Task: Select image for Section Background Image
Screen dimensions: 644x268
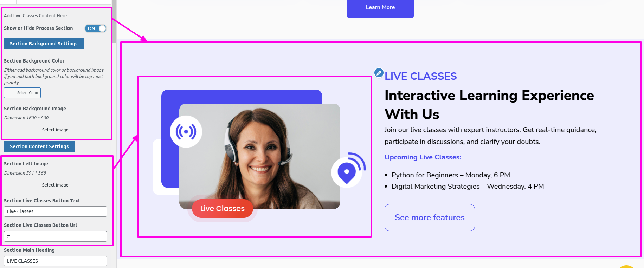Action: [x=55, y=130]
